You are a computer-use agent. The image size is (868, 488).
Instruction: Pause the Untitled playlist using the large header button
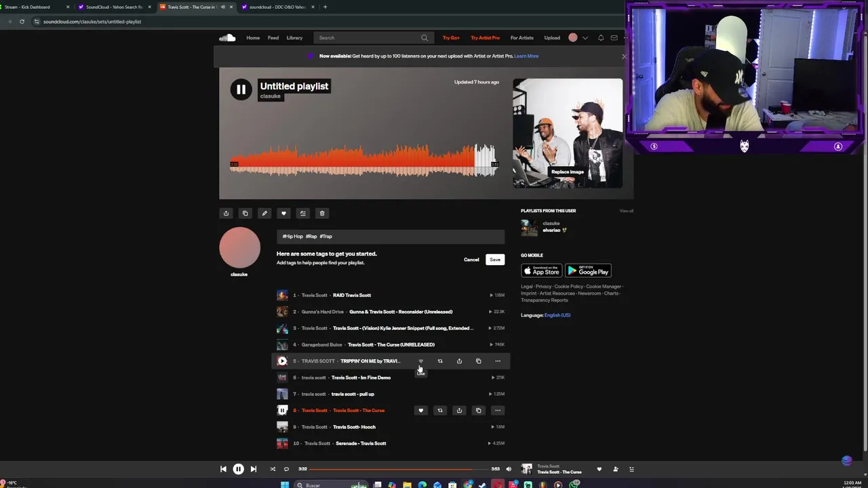pyautogui.click(x=241, y=89)
